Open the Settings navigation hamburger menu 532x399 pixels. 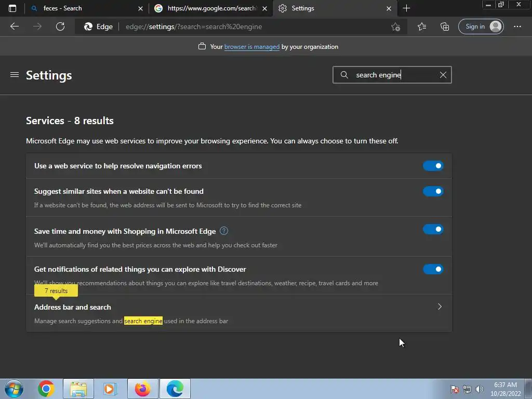(14, 75)
